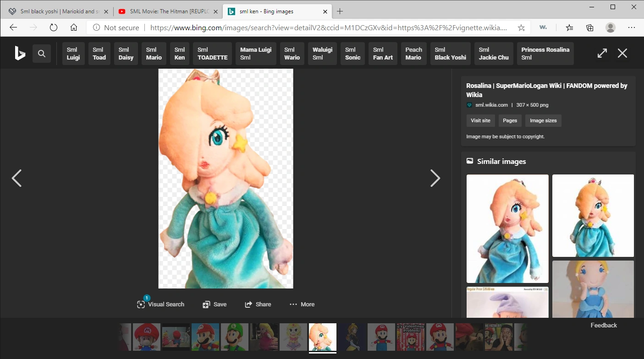The height and width of the screenshot is (359, 644).
Task: Open the More options under the image
Action: tap(302, 304)
